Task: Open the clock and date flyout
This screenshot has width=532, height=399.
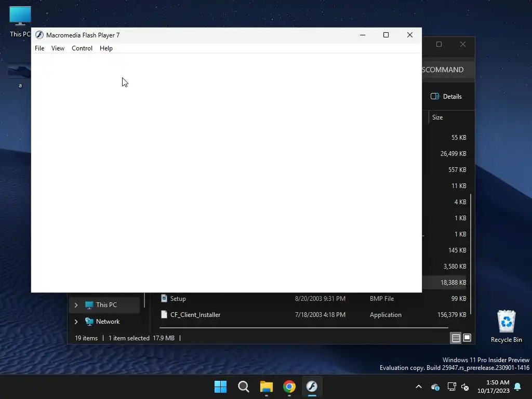Action: pyautogui.click(x=494, y=387)
